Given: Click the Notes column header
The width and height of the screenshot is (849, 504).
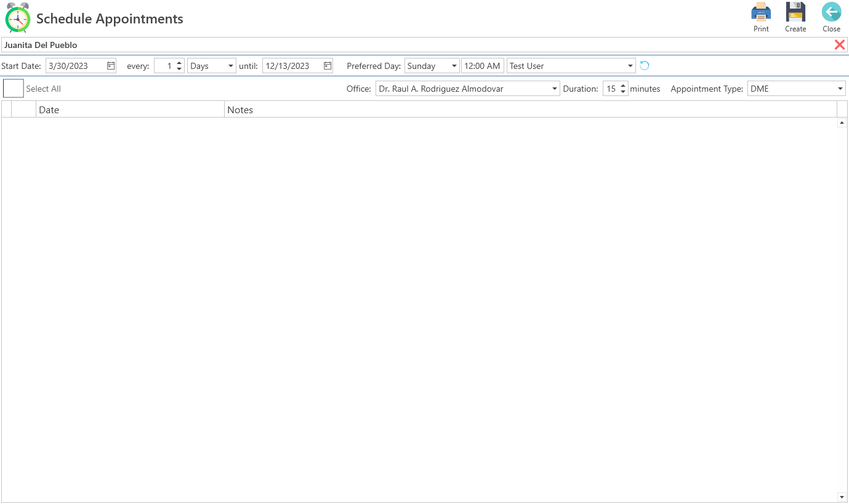Looking at the screenshot, I should pos(531,110).
